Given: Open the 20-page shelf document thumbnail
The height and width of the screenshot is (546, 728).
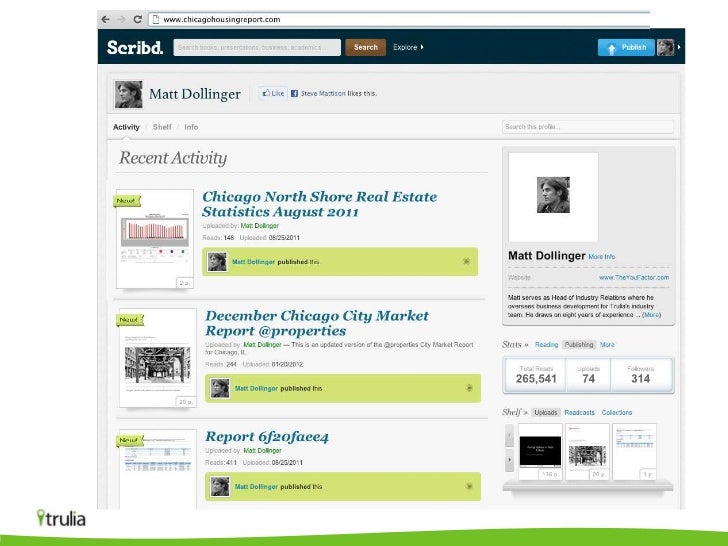Looking at the screenshot, I should (x=587, y=451).
